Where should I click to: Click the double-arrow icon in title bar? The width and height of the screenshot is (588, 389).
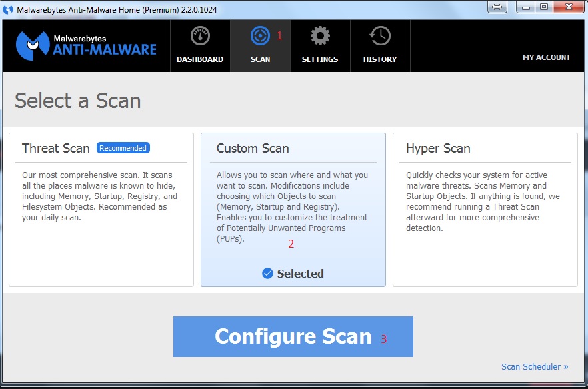pyautogui.click(x=497, y=7)
